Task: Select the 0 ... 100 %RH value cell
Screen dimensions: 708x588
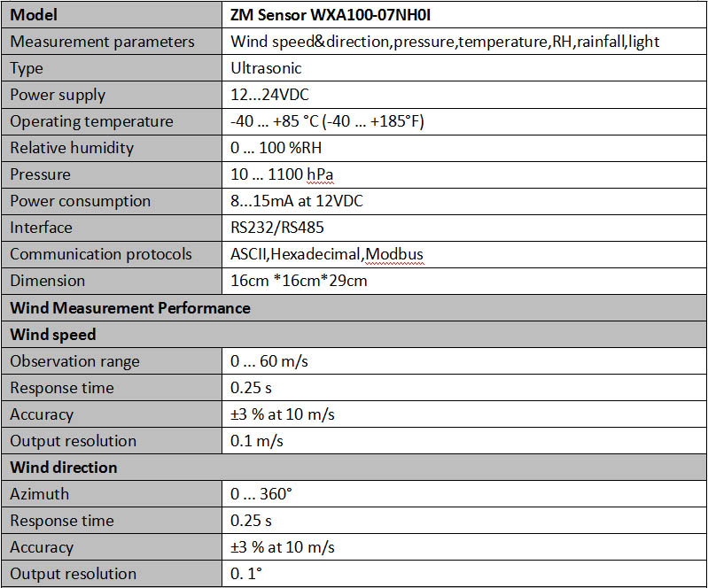Action: 463,148
